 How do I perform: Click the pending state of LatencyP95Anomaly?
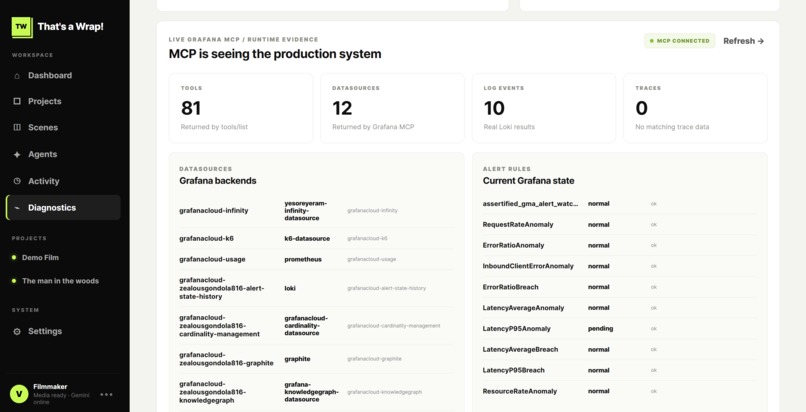click(600, 329)
